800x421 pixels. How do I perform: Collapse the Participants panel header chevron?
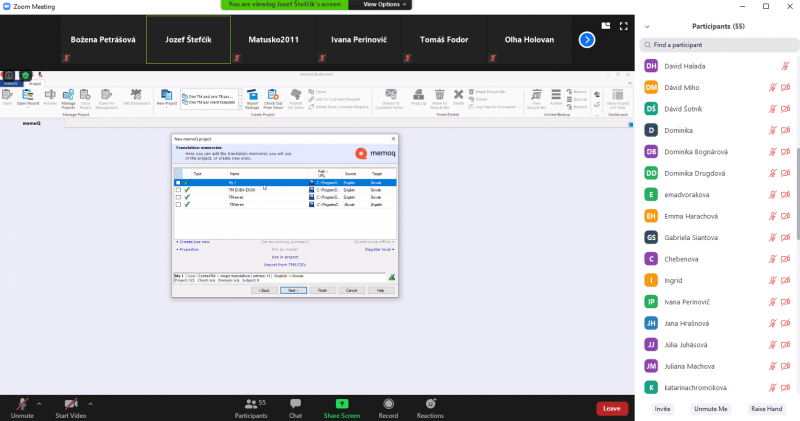click(x=647, y=26)
